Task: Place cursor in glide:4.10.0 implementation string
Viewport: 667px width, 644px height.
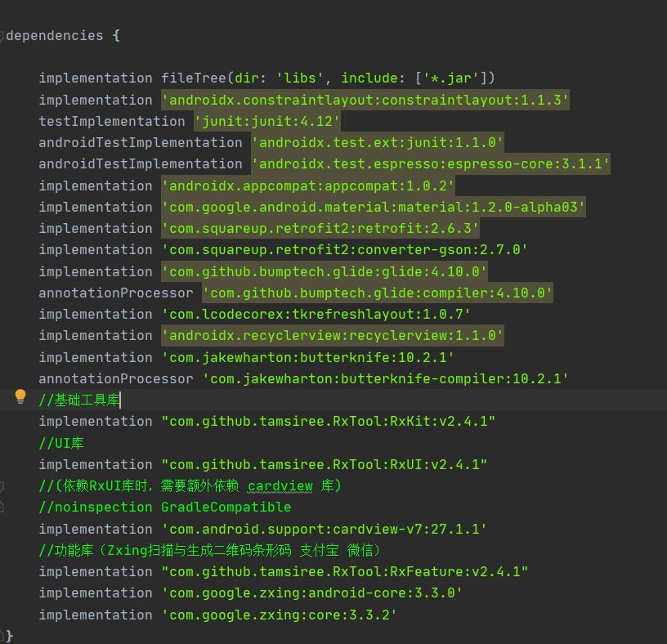Action: point(325,272)
